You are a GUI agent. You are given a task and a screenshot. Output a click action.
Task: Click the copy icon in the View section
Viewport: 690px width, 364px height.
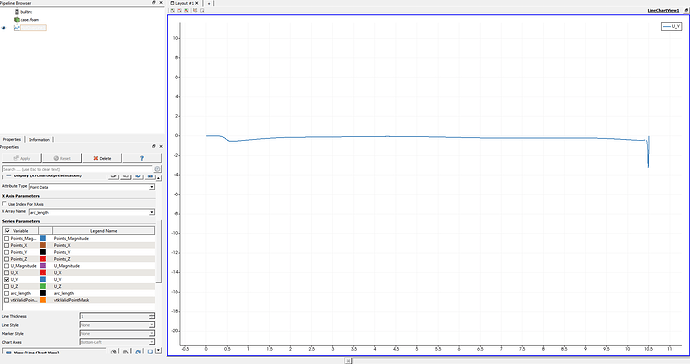(x=114, y=352)
